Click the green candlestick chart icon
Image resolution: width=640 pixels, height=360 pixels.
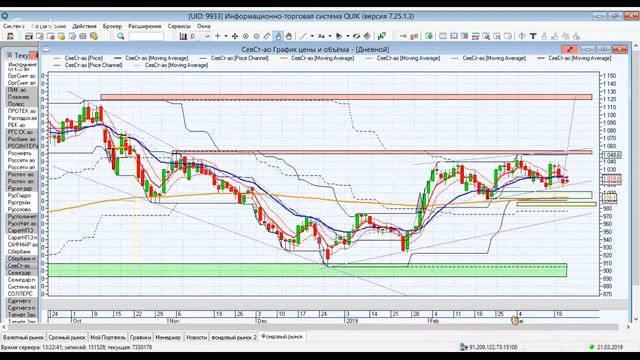382,36
